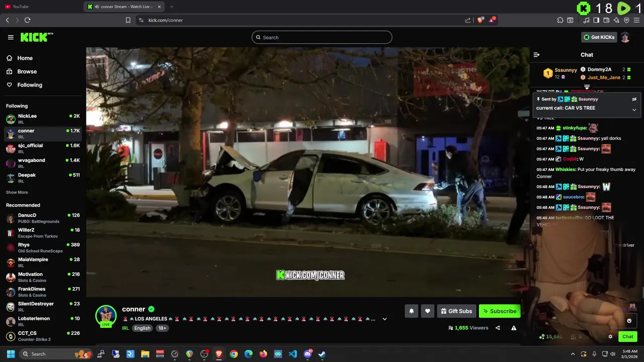Click the English language tag
Image resolution: width=644 pixels, height=362 pixels.
(142, 328)
